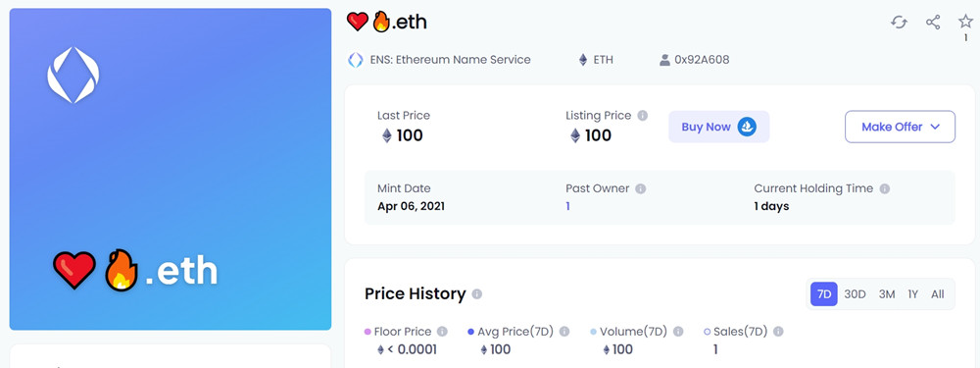Select the 7D price history range

(824, 294)
